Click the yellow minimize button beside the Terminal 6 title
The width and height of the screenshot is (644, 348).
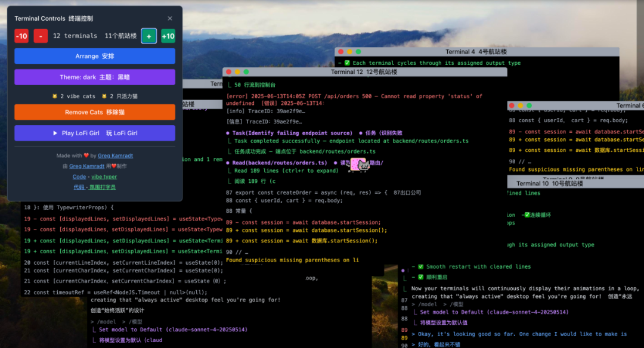tap(521, 105)
